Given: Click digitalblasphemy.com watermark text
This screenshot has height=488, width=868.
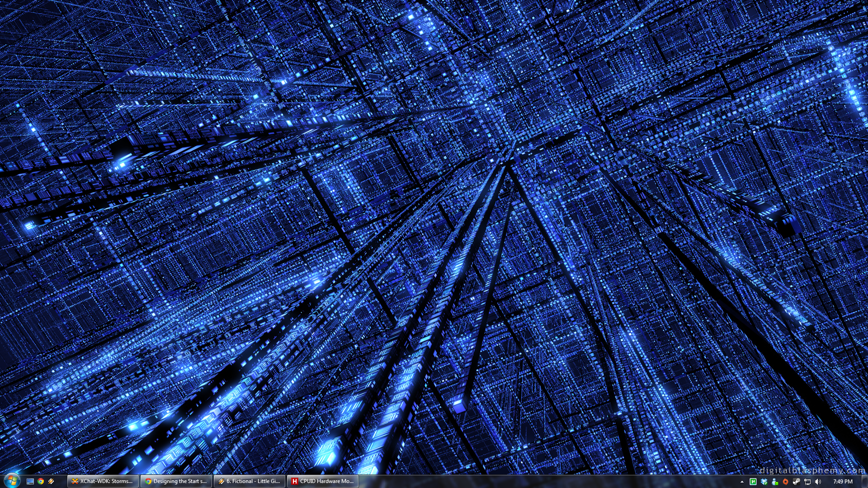Looking at the screenshot, I should [x=812, y=470].
